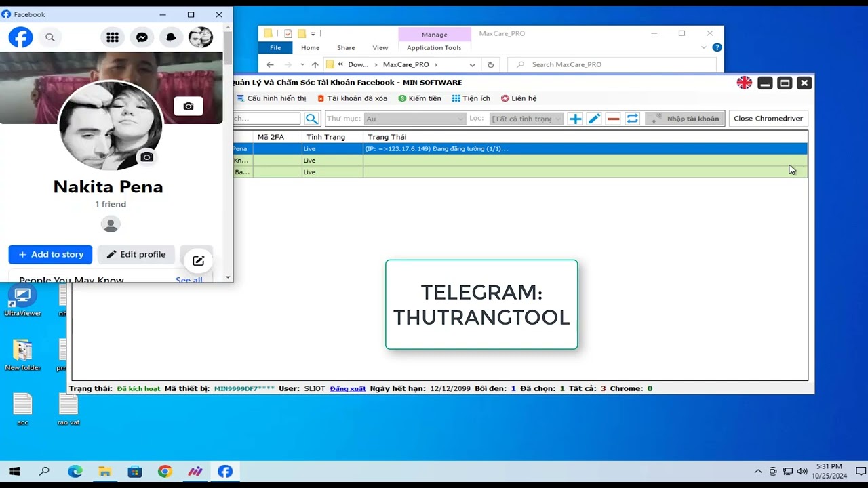Expand address bar history dropdown
The image size is (868, 488).
click(471, 64)
